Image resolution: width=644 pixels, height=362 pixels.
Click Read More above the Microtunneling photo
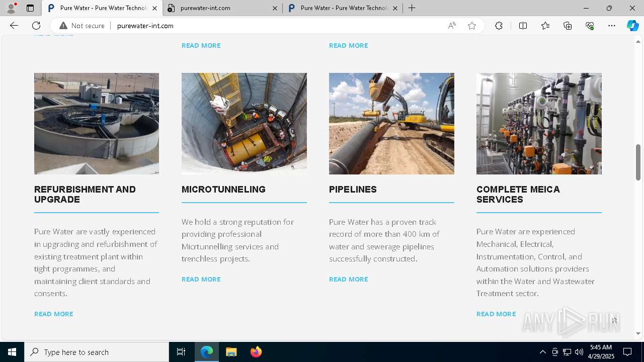(x=201, y=45)
